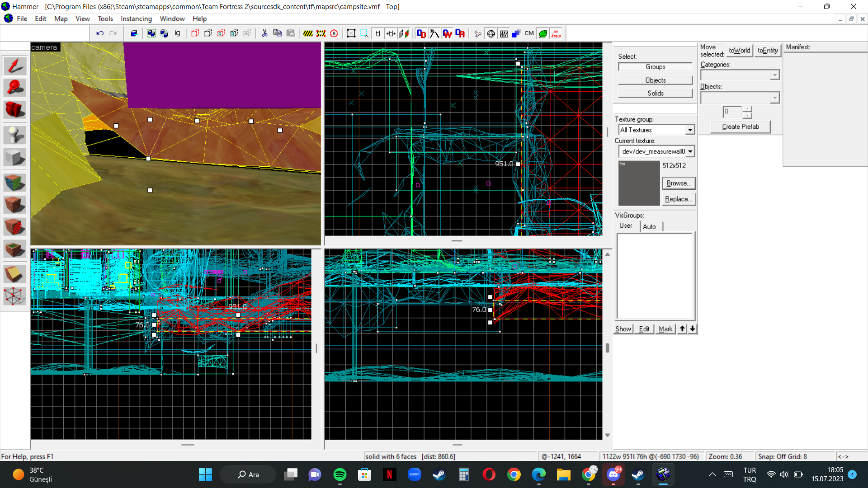Open the File menu
This screenshot has width=868, height=488.
point(22,19)
